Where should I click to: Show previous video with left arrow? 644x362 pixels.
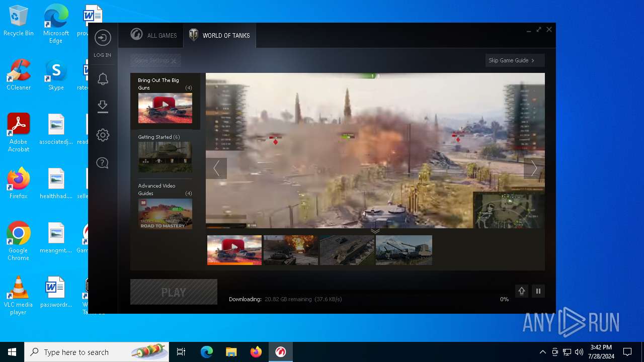(x=216, y=168)
